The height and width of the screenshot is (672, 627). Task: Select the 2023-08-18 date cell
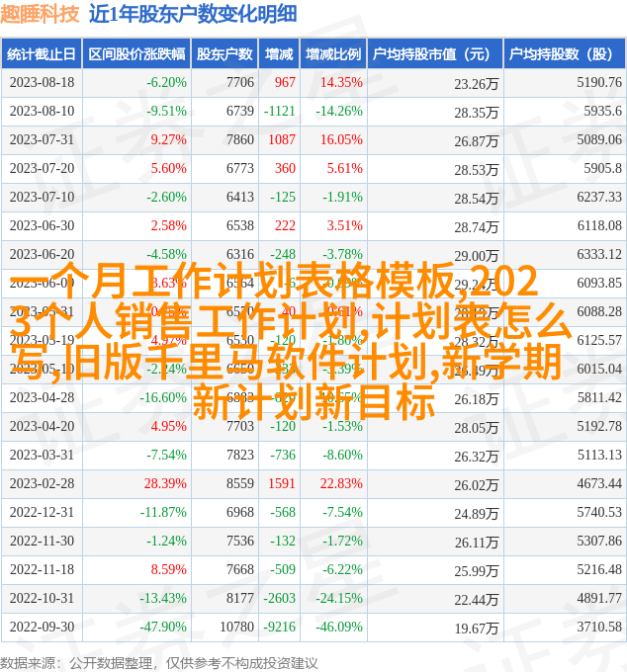point(42,83)
